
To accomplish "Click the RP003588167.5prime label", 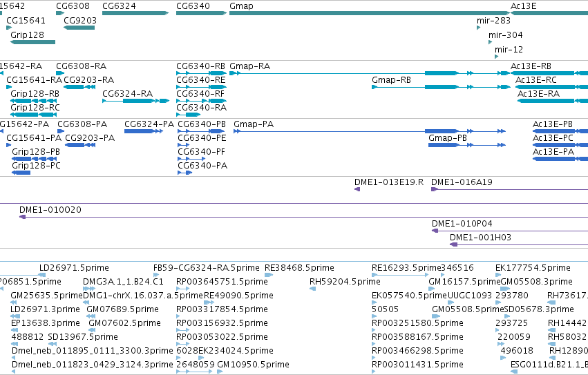I will [417, 337].
